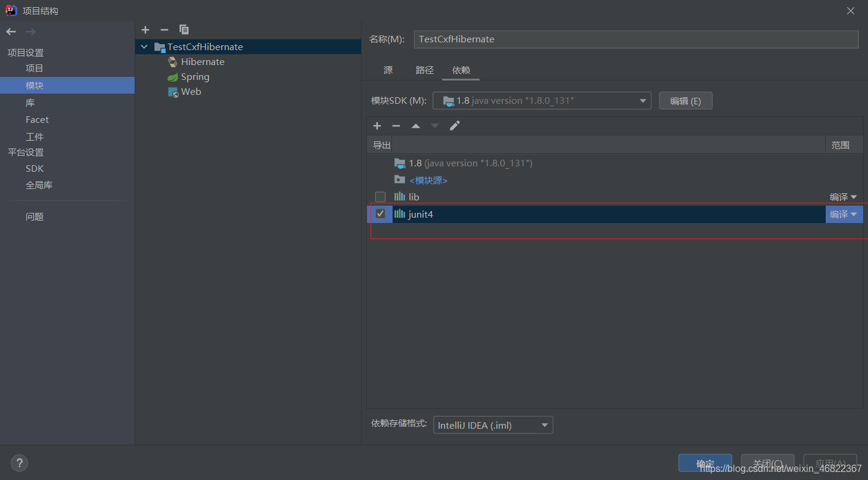Remove selected module with minus icon
This screenshot has height=480, width=868.
tap(164, 29)
